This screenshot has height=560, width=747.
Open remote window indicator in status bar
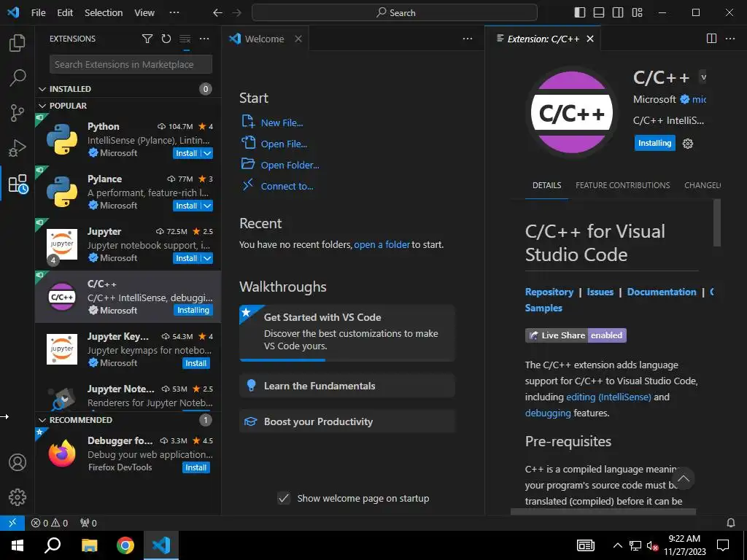tap(12, 523)
